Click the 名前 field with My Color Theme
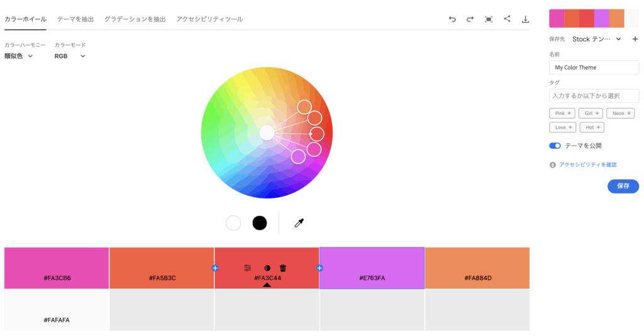Screen dimensions: 644x336 click(594, 67)
